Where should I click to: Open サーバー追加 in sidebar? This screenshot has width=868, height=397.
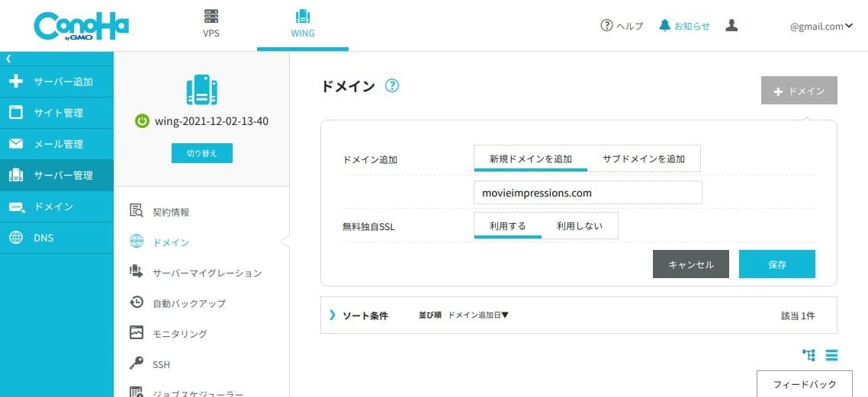56,82
